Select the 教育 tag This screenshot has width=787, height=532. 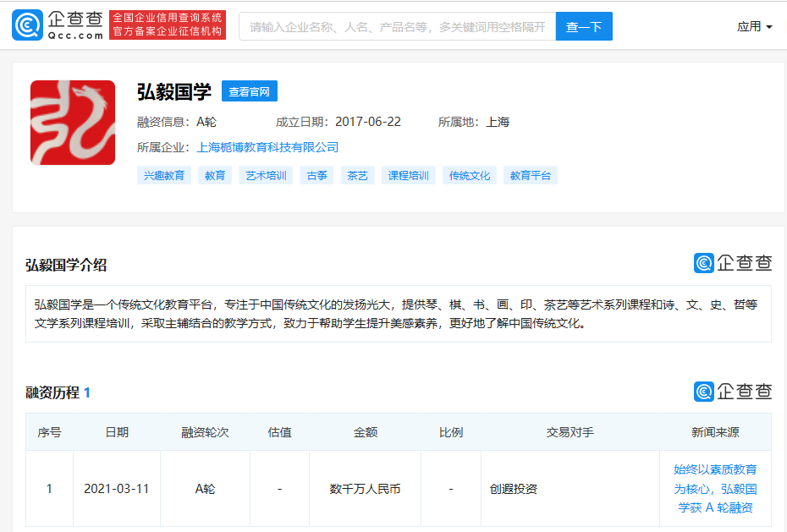click(x=215, y=175)
